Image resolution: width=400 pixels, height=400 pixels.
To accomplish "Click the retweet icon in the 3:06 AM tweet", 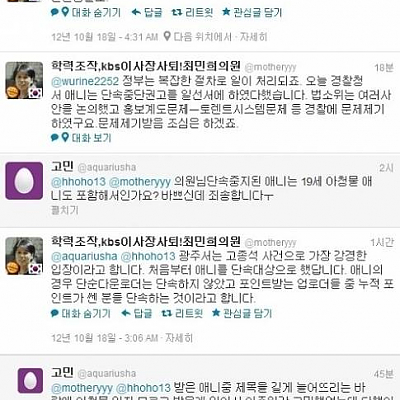I will coord(167,313).
